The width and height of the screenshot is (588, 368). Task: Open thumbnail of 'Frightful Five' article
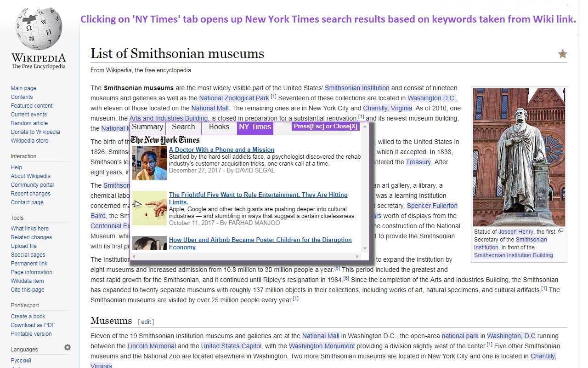point(149,208)
